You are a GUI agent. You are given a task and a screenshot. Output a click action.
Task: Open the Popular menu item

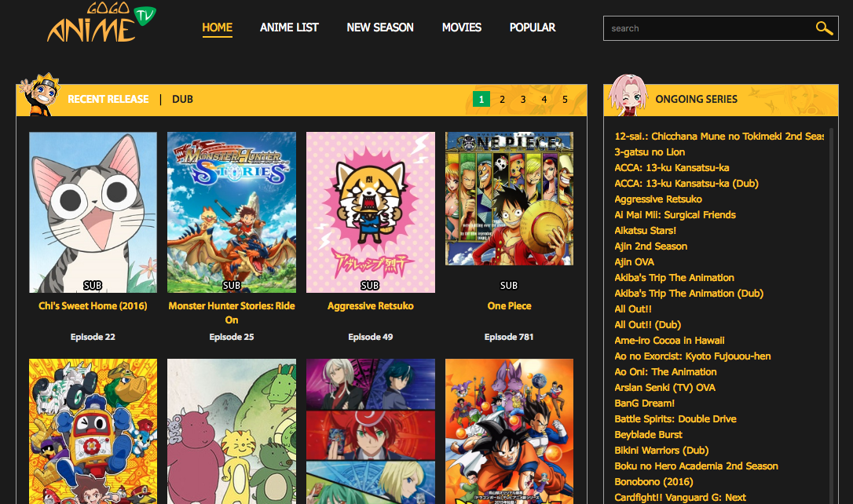532,27
